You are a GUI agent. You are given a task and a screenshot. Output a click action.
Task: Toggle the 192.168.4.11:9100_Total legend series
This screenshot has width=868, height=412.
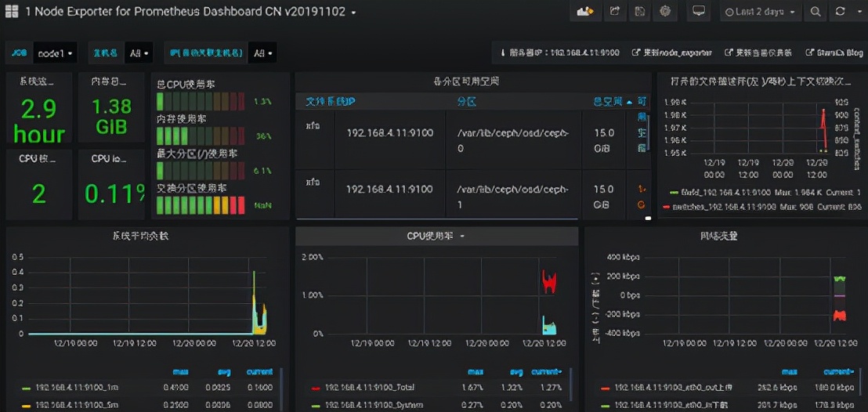click(369, 389)
